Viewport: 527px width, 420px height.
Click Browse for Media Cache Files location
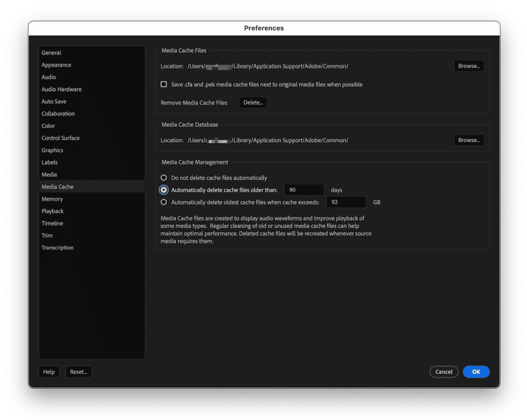(x=469, y=66)
